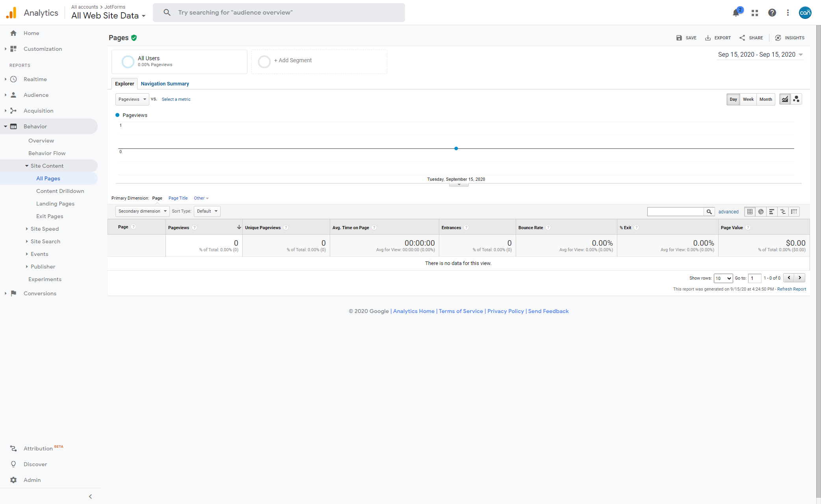
Task: Open the Secondary dimension dropdown
Action: pyautogui.click(x=142, y=211)
